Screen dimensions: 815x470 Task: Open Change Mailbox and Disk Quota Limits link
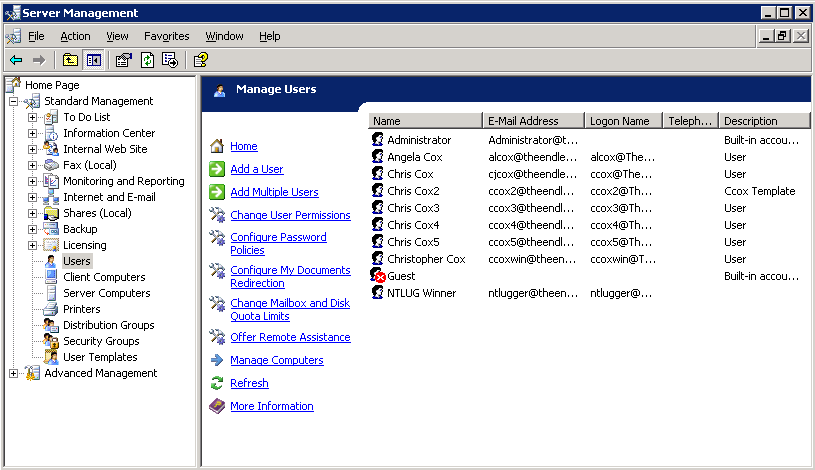(290, 309)
